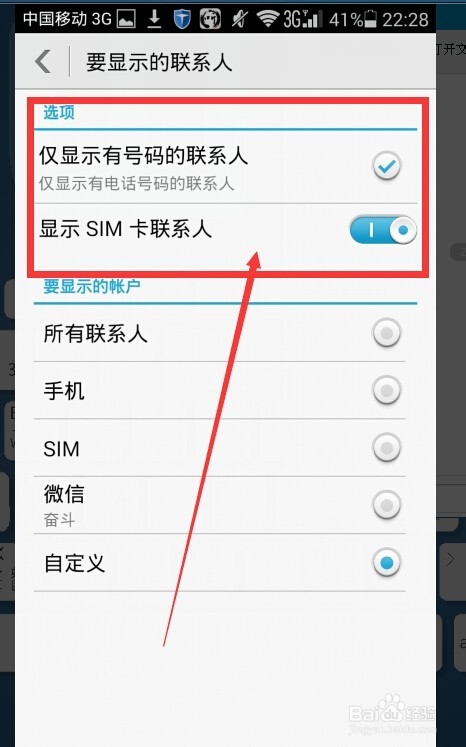Tap the 要显示的联系人 title

click(x=159, y=62)
